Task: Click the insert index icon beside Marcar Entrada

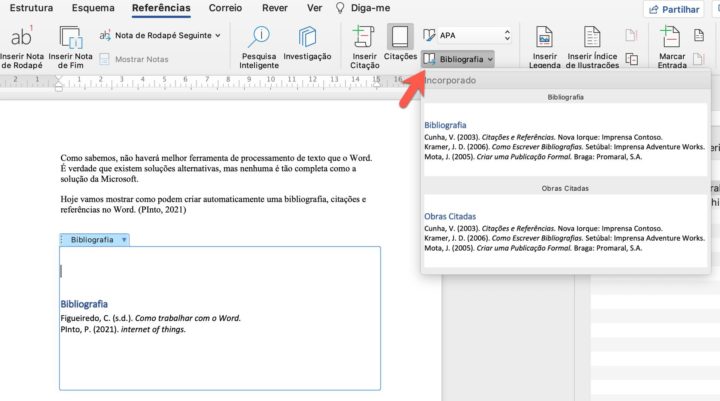Action: click(x=699, y=35)
